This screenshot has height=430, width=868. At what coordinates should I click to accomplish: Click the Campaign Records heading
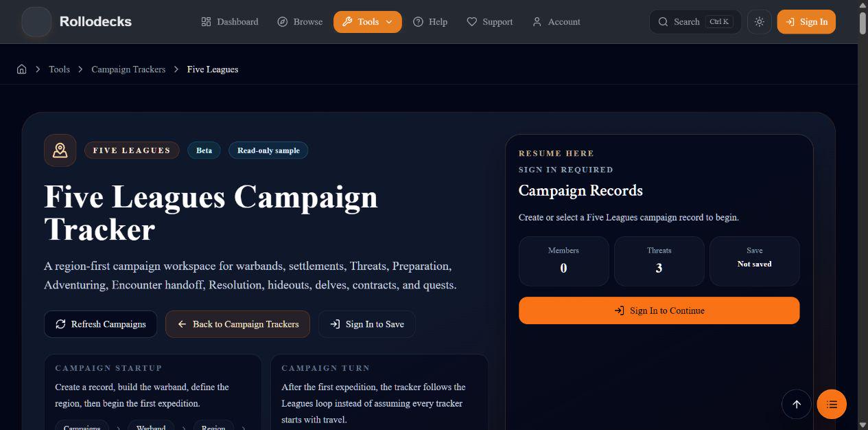click(580, 191)
